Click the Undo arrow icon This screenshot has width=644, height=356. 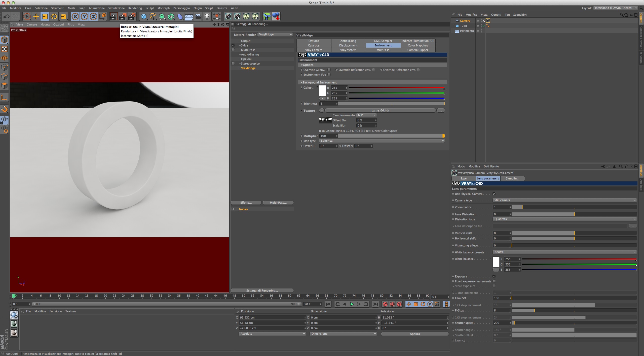coord(6,17)
